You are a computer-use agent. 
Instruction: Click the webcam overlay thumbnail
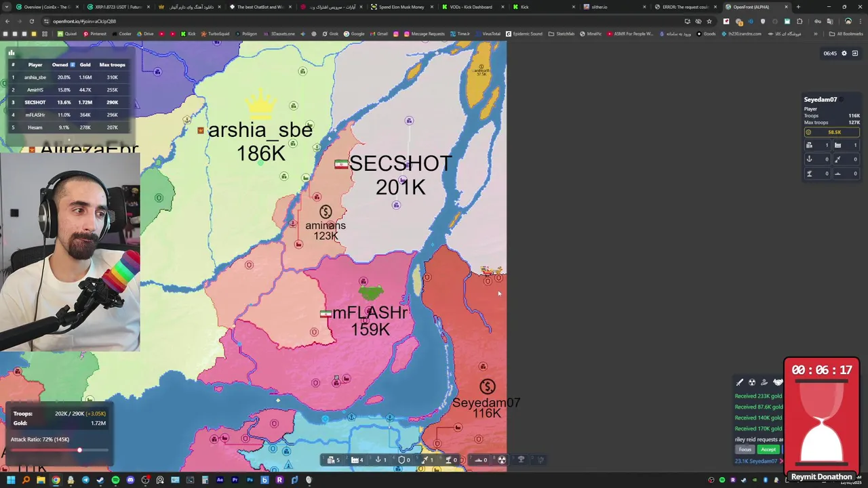(70, 252)
